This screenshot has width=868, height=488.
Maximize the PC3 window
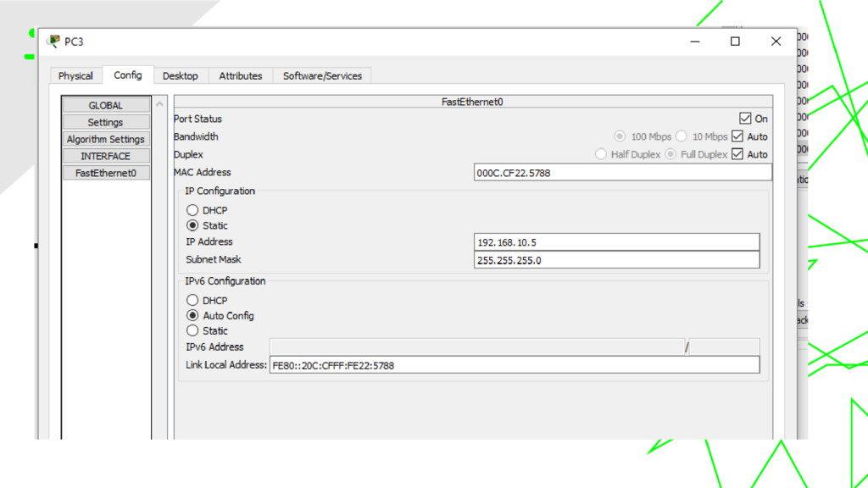[x=735, y=42]
